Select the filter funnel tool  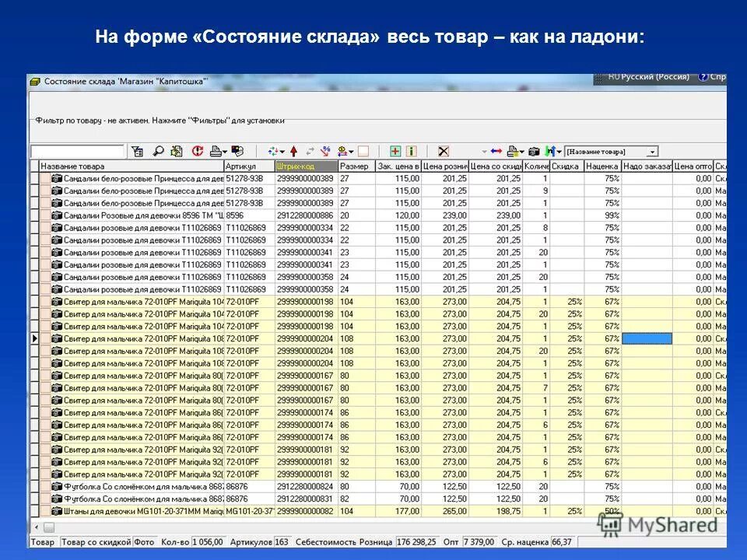coord(136,150)
